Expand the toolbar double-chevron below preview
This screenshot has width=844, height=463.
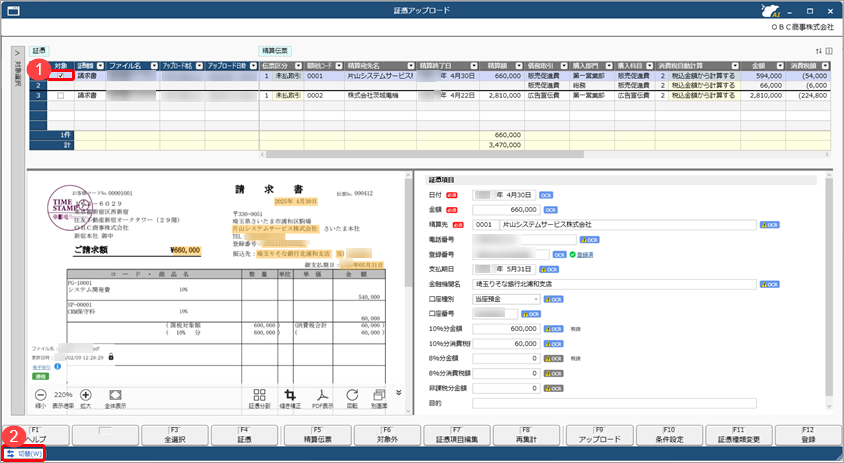tap(399, 392)
